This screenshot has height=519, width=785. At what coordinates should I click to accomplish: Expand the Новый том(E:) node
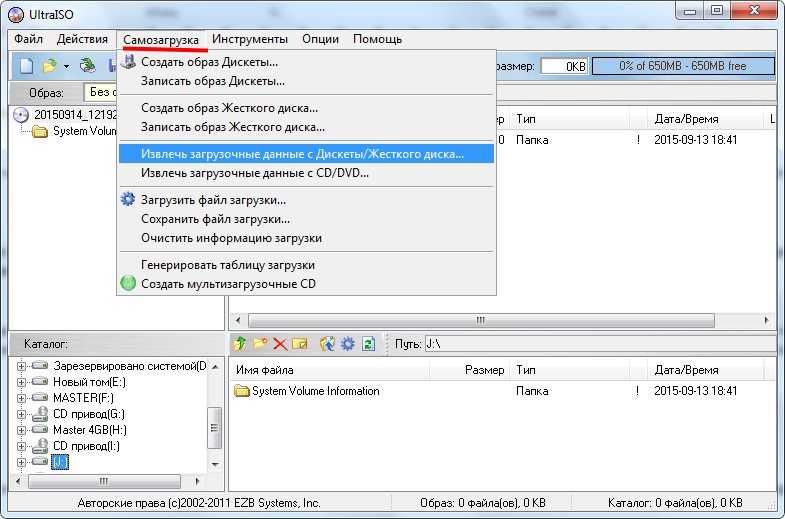pyautogui.click(x=21, y=382)
